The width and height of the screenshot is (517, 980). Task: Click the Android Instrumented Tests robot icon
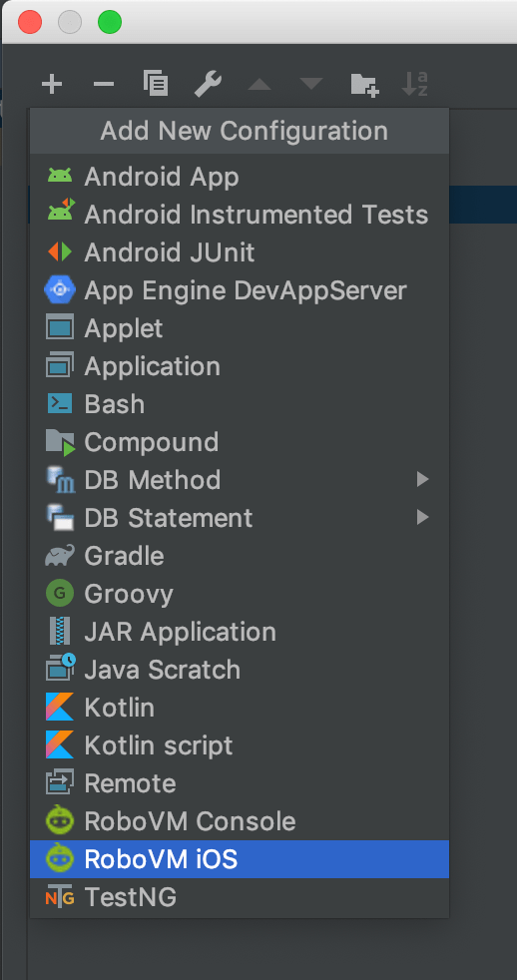[x=61, y=212]
